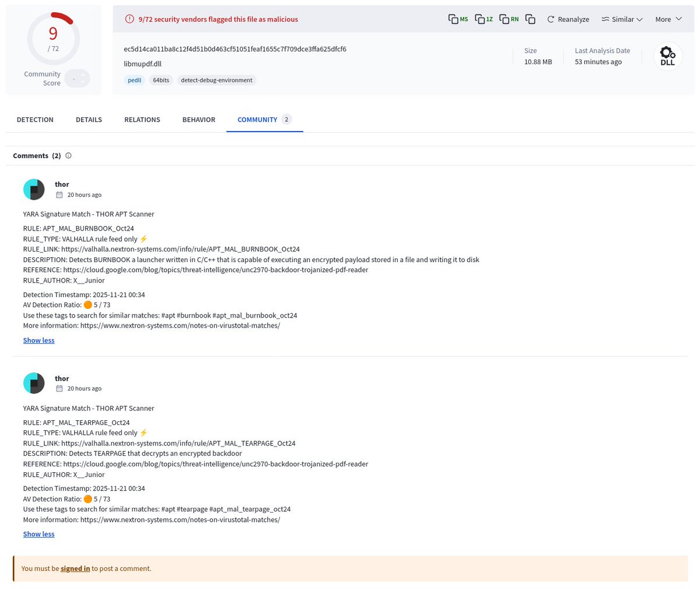Viewport: 700px width, 589px height.
Task: Click the TEARPAGE DESCRIPTION line
Action: coord(132,454)
